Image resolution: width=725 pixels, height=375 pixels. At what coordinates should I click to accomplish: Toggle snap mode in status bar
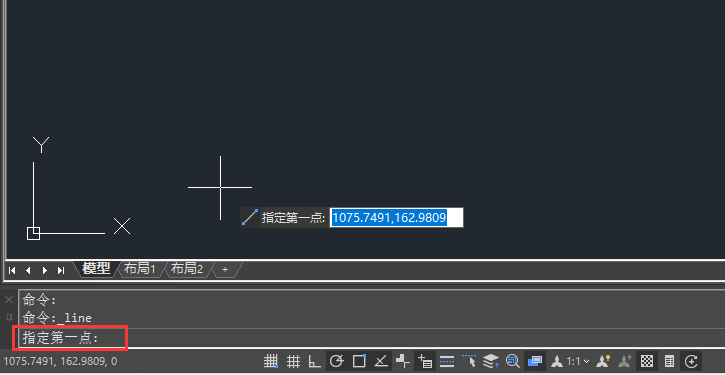tap(270, 361)
